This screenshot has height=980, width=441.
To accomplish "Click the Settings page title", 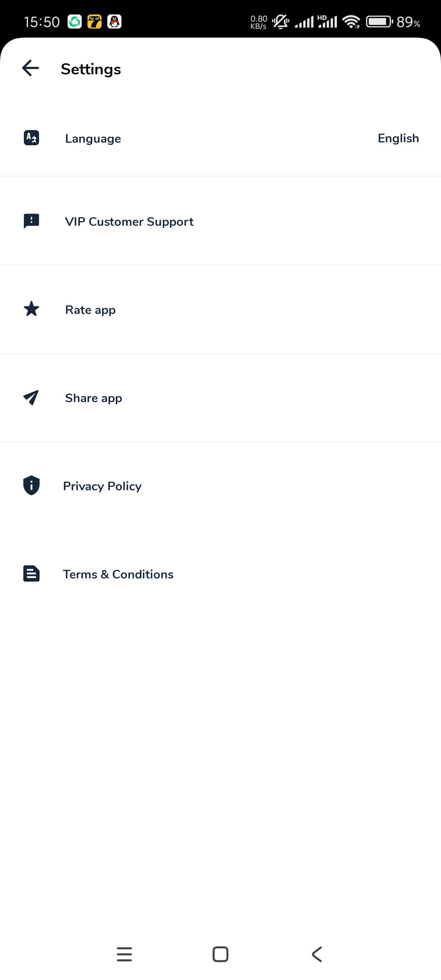I will (x=91, y=69).
